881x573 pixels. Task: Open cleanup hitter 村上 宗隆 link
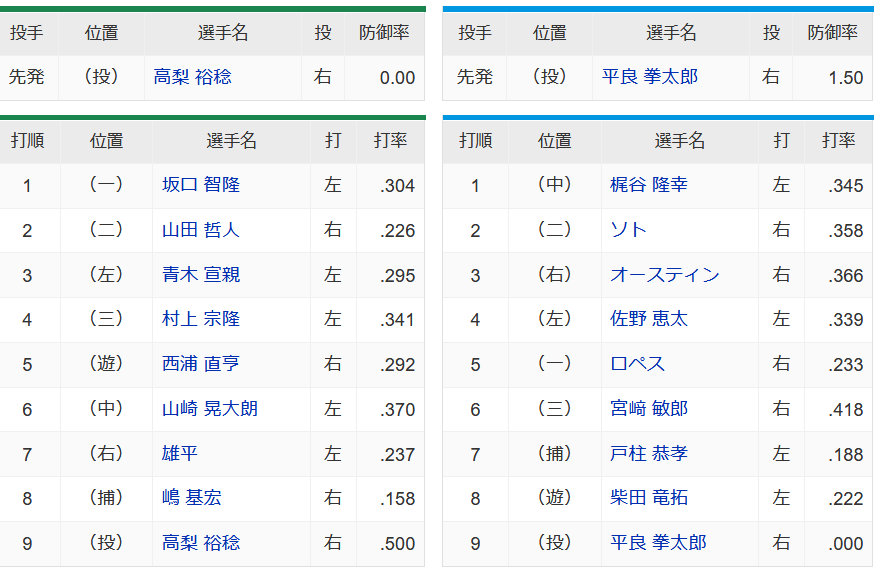[x=201, y=319]
